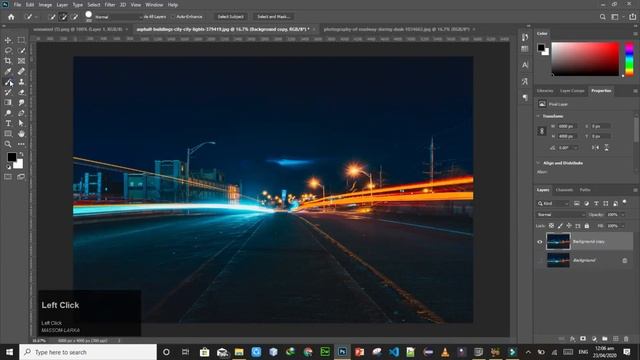Select the Rectangle shape tool
Image resolution: width=640 pixels, height=360 pixels.
[8, 134]
